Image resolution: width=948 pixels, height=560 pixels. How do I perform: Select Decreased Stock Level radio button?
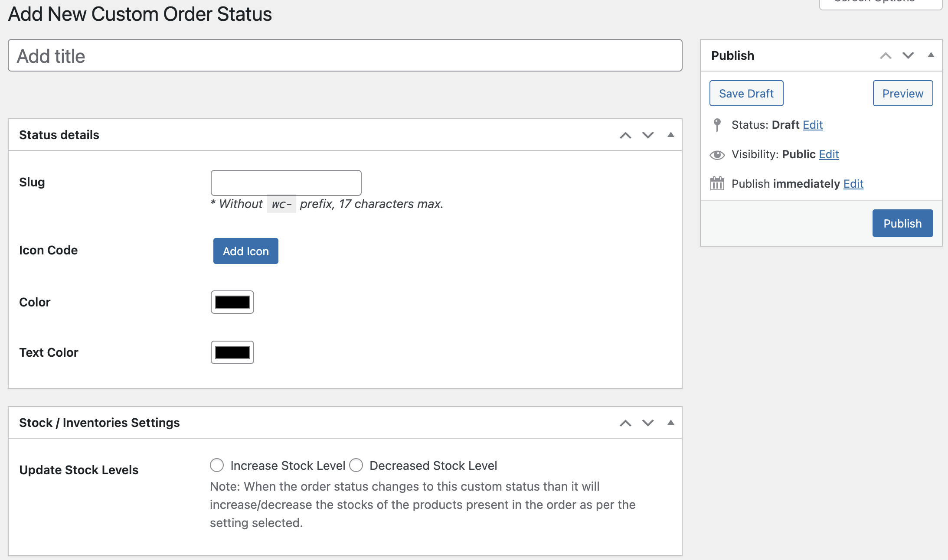pos(356,465)
